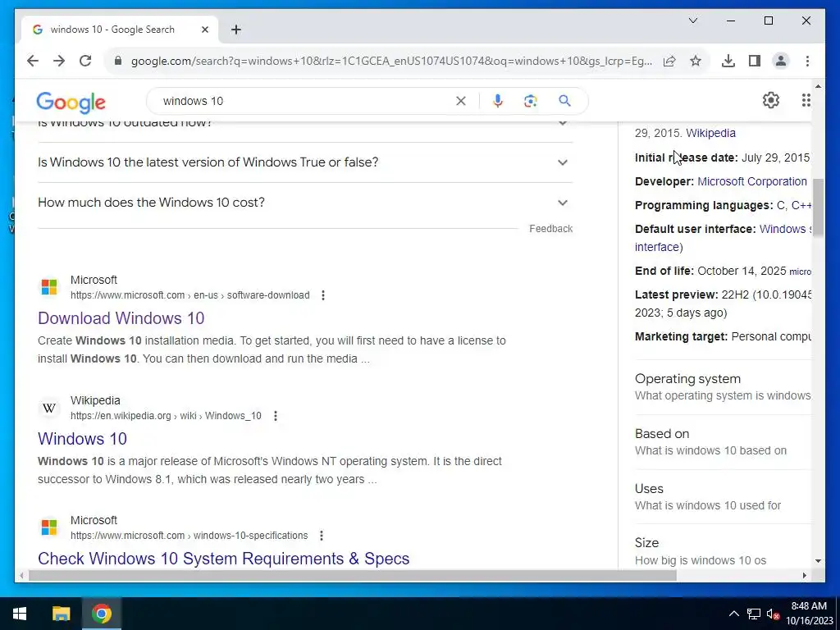Open more options for windows-10-specifications result
Screen dimensions: 840x630
coord(322,535)
